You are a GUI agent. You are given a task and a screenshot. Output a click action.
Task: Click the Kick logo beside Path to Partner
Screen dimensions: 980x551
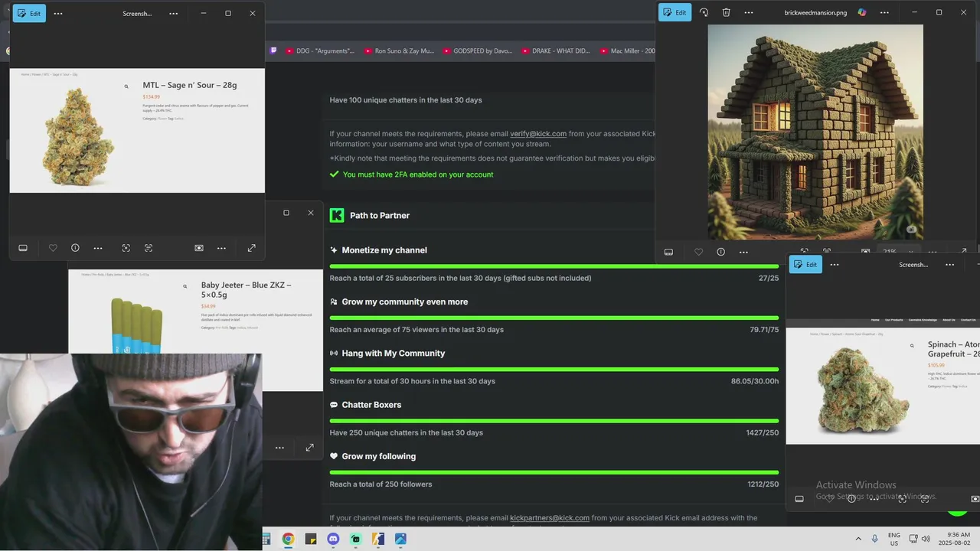(x=337, y=215)
